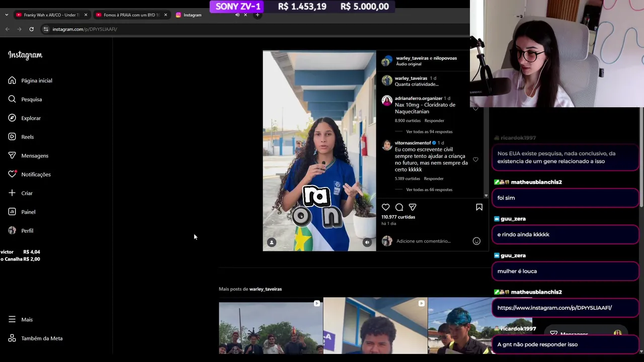644x362 pixels.
Task: Open a new browser tab
Action: tap(257, 15)
